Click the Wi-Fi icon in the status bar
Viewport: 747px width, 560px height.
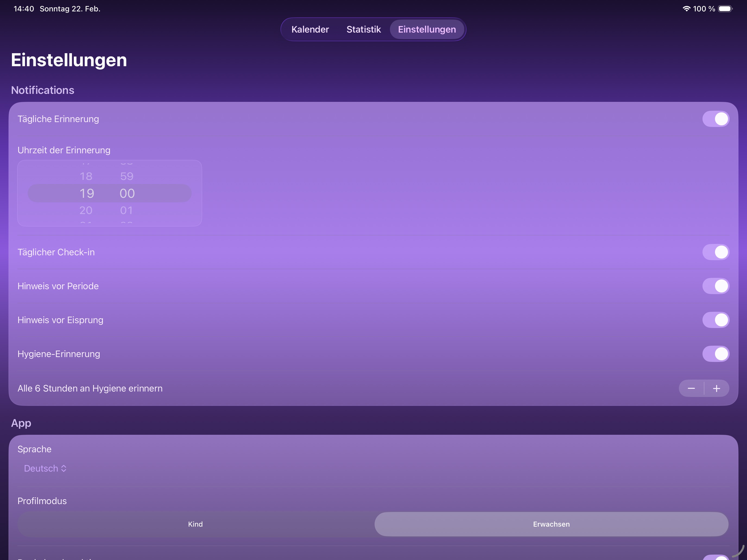click(686, 9)
